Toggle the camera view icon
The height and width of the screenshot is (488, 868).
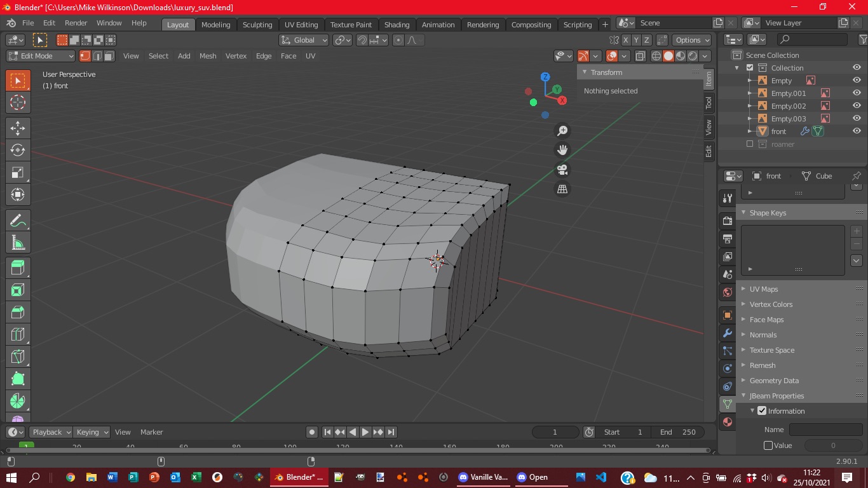coord(562,170)
